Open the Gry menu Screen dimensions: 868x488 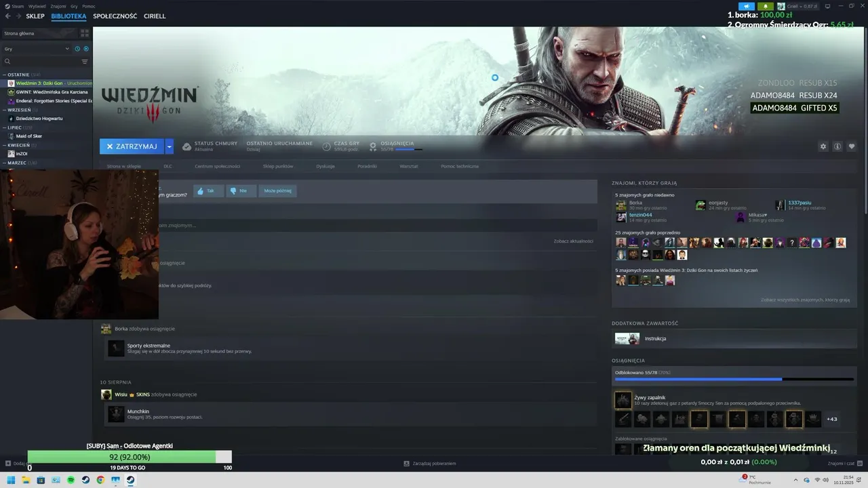(74, 6)
